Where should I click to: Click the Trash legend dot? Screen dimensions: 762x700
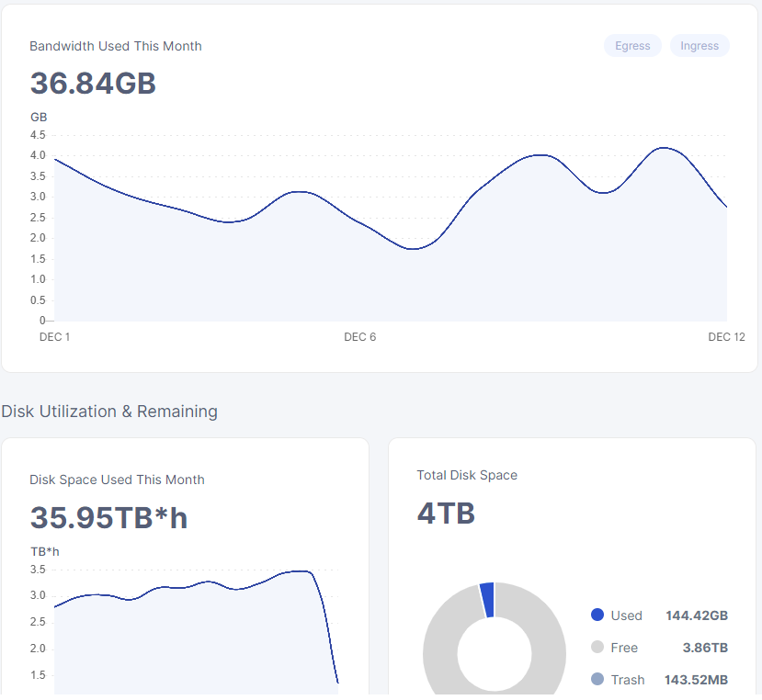[597, 680]
